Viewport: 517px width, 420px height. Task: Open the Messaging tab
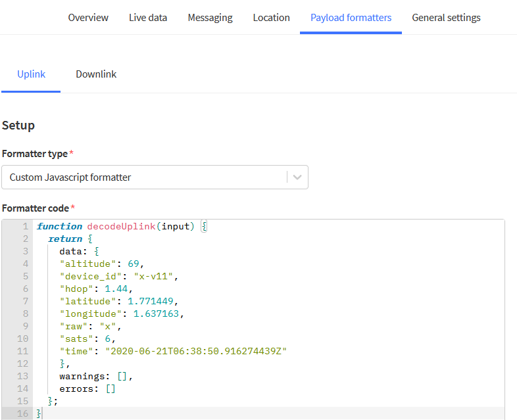[x=210, y=18]
